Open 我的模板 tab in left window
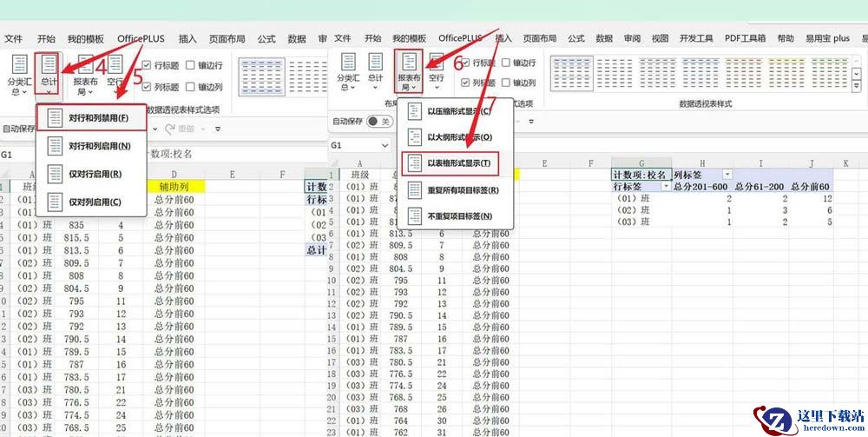Viewport: 868px width, 437px height. click(x=86, y=39)
